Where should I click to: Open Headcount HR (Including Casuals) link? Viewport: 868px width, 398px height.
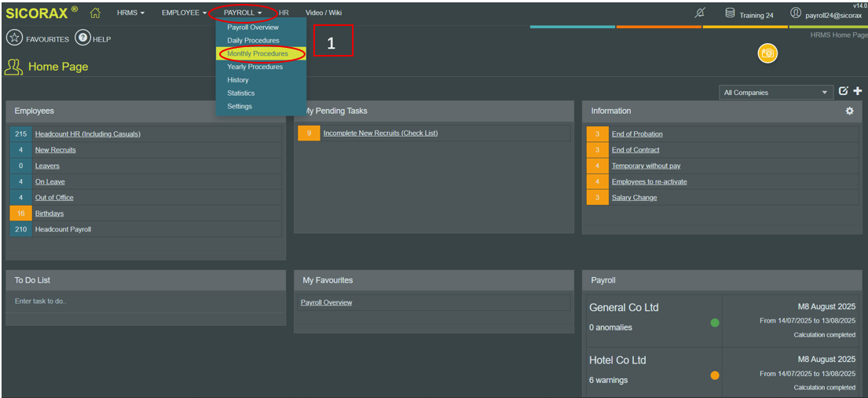tap(87, 134)
